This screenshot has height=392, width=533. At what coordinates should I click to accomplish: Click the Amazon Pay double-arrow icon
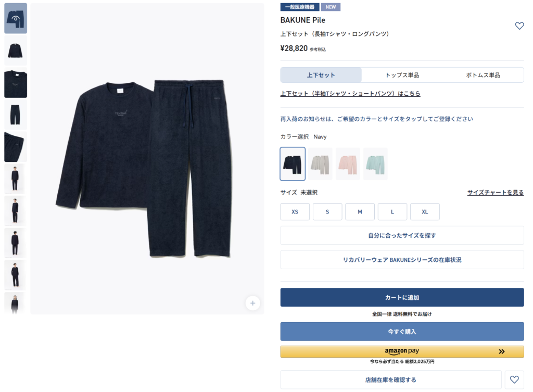tap(501, 351)
